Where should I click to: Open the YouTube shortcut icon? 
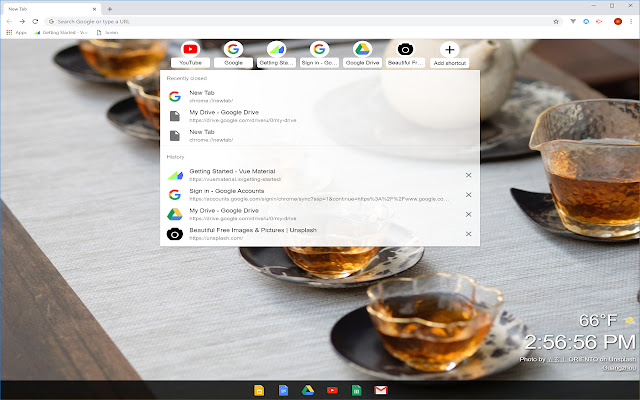[190, 49]
